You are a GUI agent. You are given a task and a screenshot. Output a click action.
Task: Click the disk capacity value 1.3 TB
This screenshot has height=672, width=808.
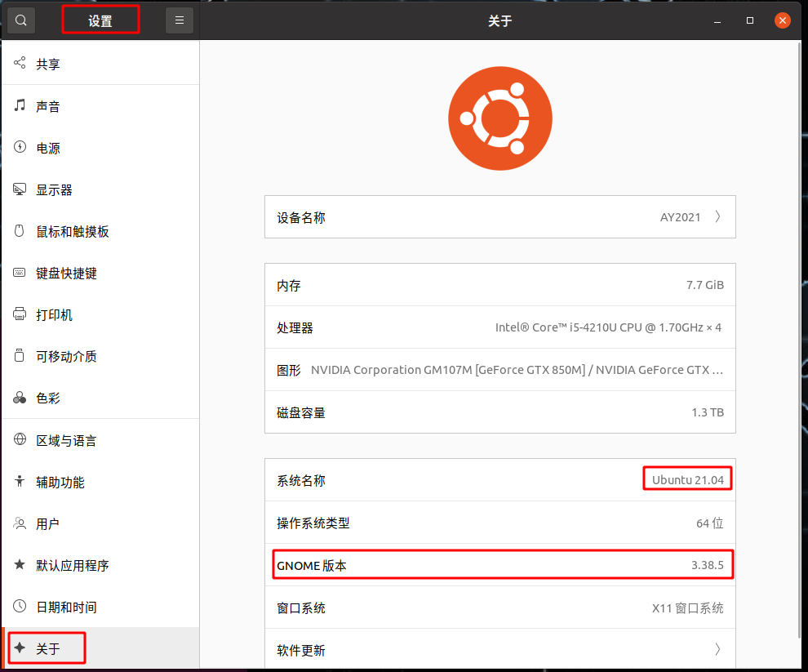[708, 412]
